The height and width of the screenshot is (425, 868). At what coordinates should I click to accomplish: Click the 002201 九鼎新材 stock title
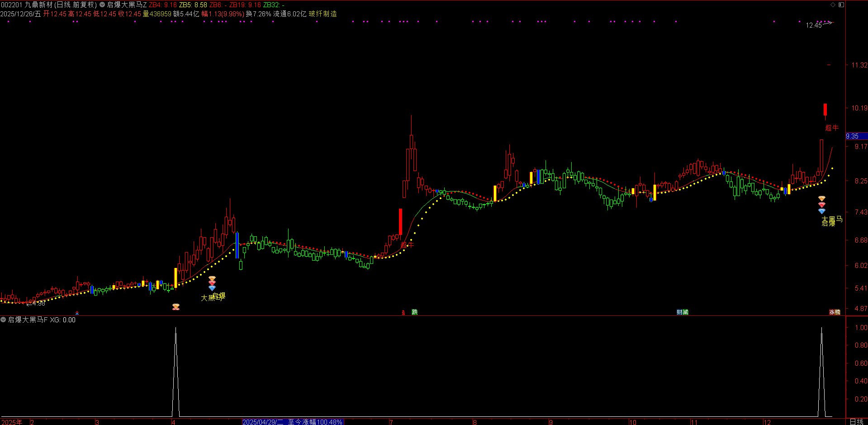(48, 5)
